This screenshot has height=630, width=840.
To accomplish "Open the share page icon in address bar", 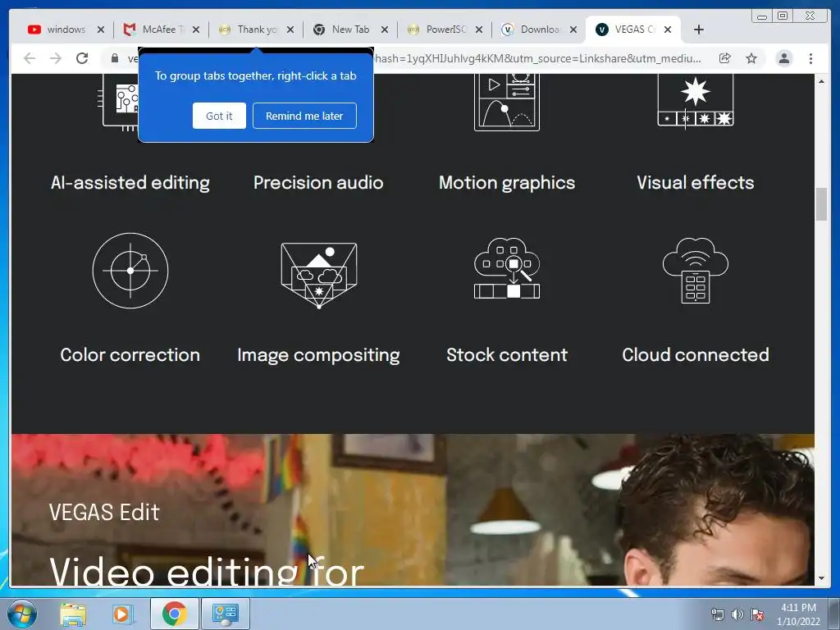I will click(725, 58).
